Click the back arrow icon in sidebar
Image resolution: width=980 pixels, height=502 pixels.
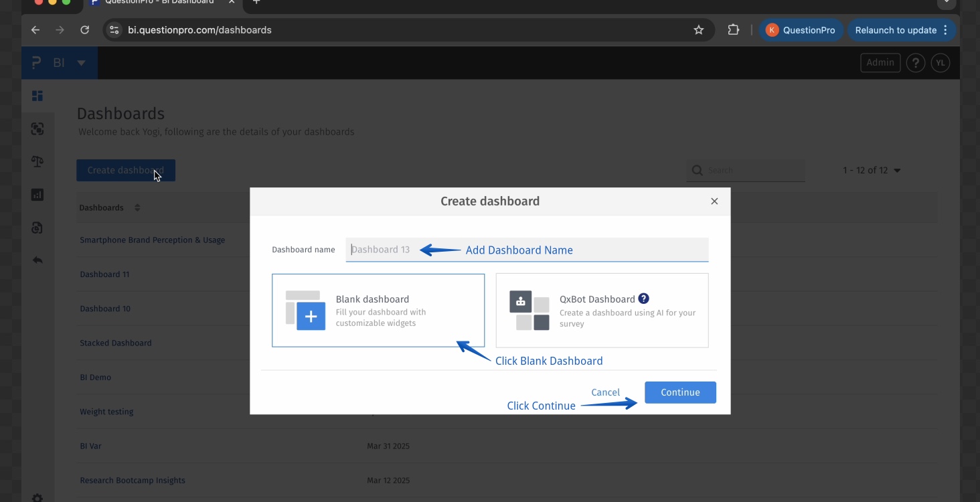coord(37,260)
